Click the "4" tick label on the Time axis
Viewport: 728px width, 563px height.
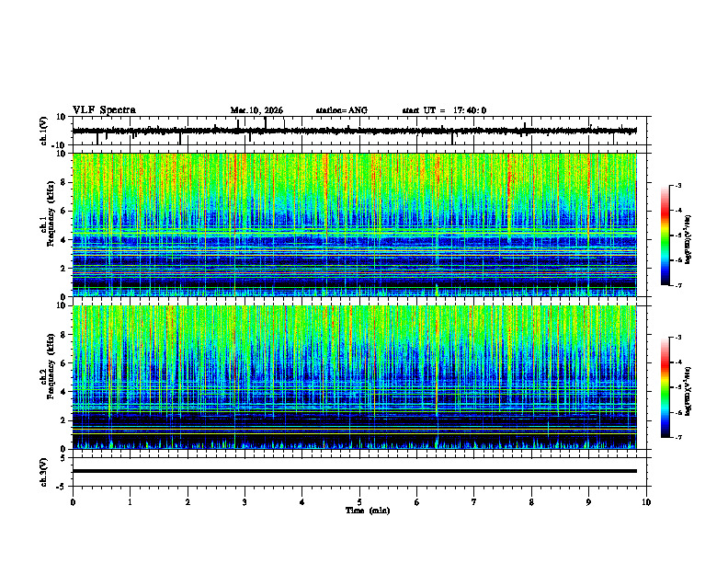click(302, 502)
